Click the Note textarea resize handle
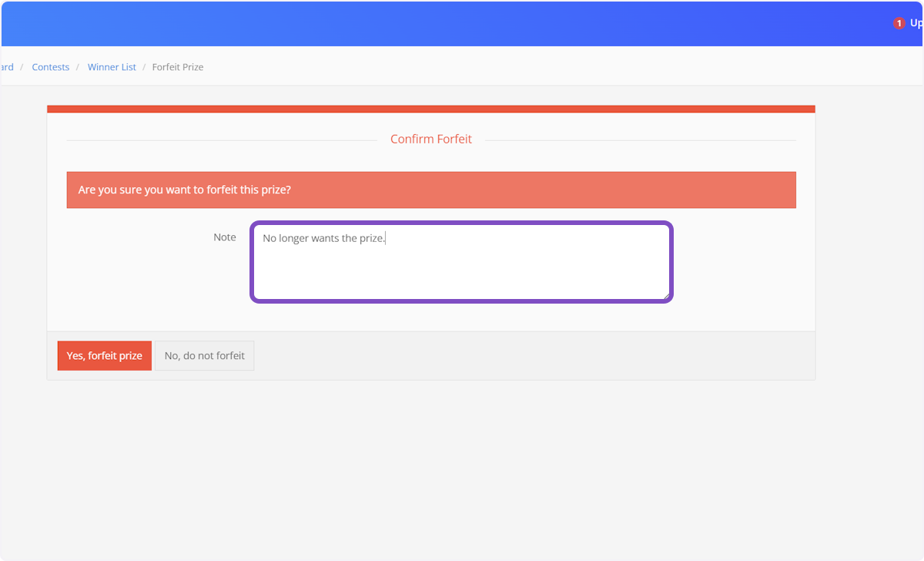This screenshot has width=924, height=561. 665,295
